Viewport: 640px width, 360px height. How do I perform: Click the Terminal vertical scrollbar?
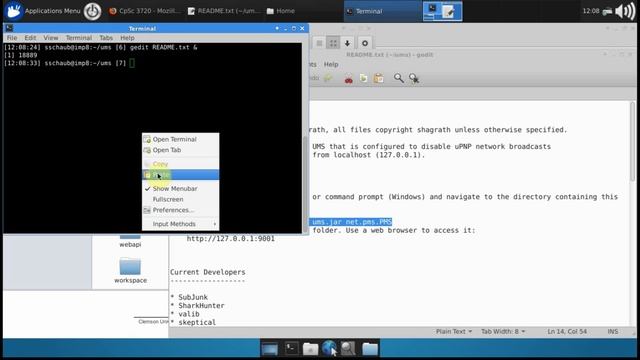pos(305,184)
